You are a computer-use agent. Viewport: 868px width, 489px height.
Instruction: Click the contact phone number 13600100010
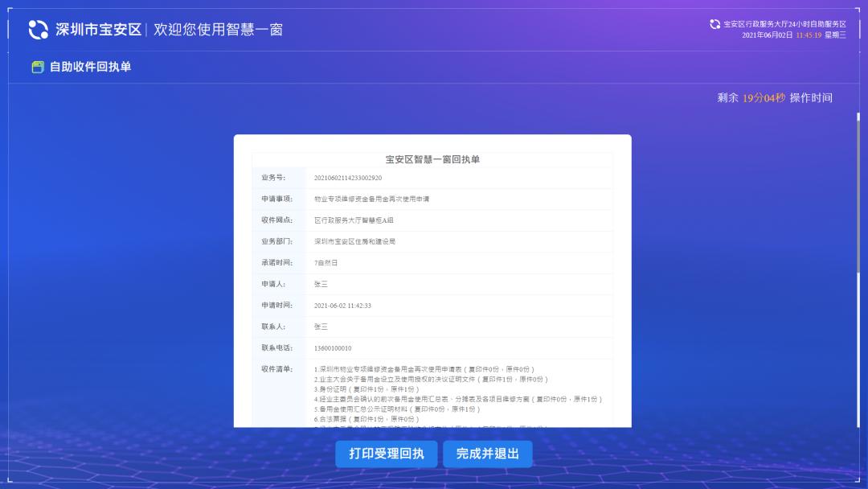pos(333,348)
